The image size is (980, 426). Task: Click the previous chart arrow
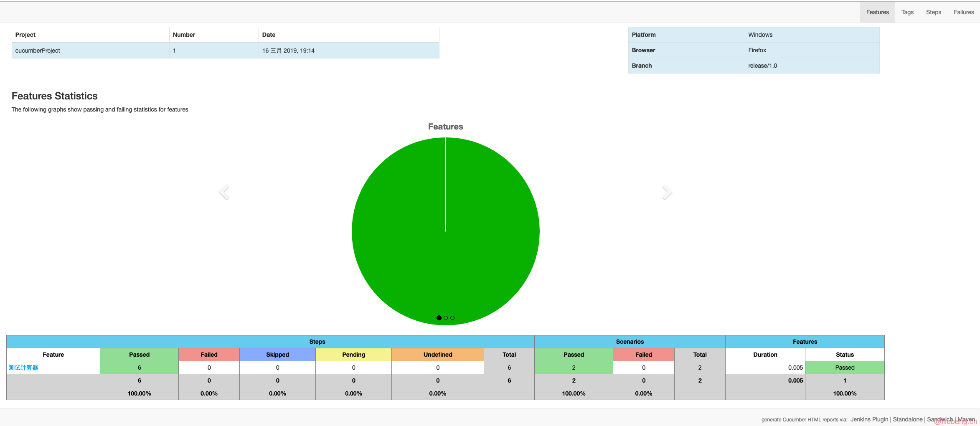coord(224,192)
